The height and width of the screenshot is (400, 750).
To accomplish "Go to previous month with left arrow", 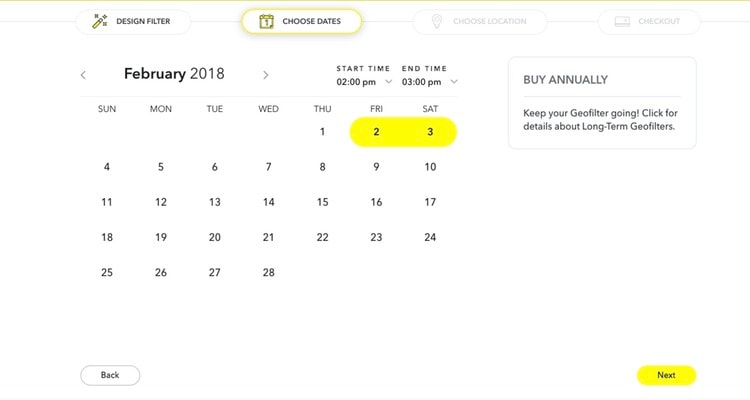I will click(83, 75).
